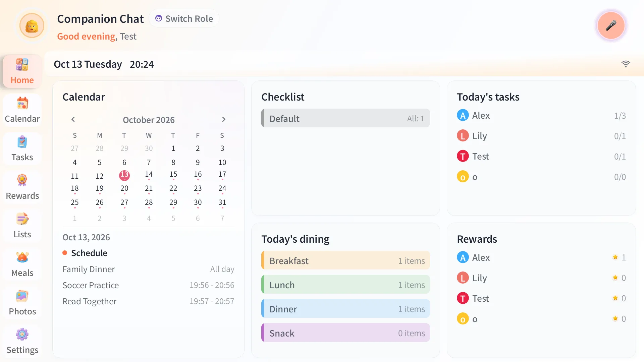Open the Breakfast dining row

[345, 260]
